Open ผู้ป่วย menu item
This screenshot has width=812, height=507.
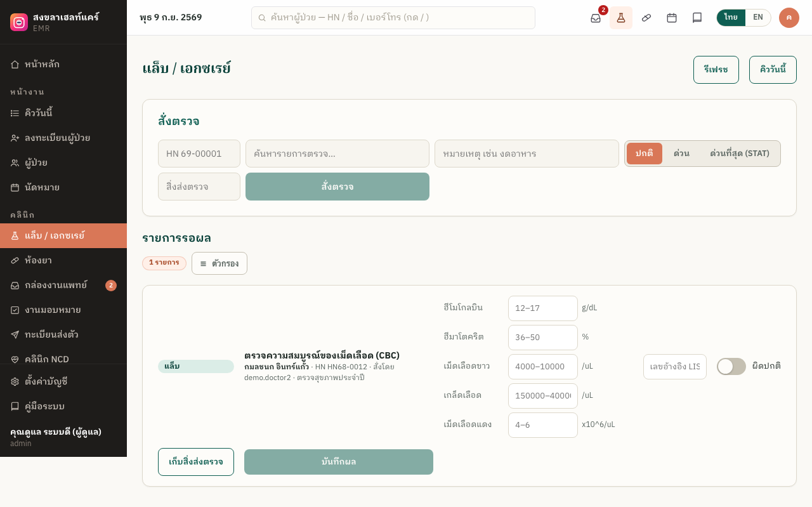(x=63, y=162)
